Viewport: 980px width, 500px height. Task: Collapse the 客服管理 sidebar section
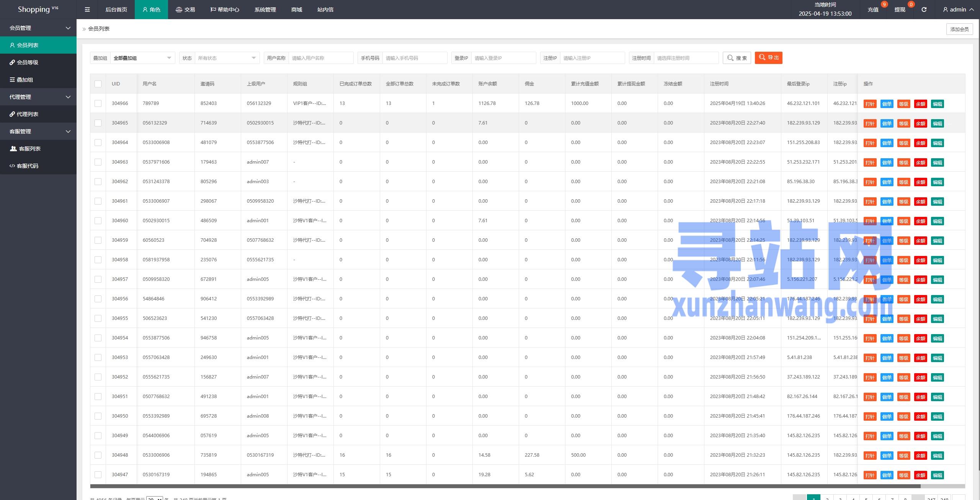click(x=38, y=131)
